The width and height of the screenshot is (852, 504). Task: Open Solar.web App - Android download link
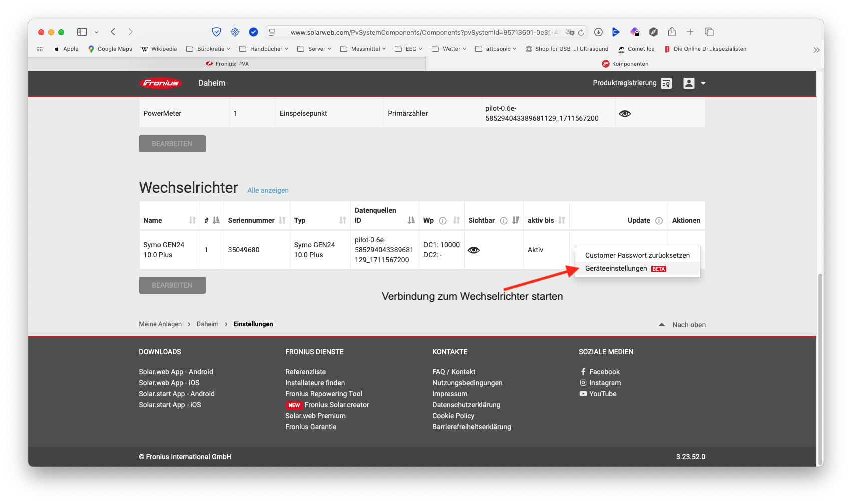[176, 372]
